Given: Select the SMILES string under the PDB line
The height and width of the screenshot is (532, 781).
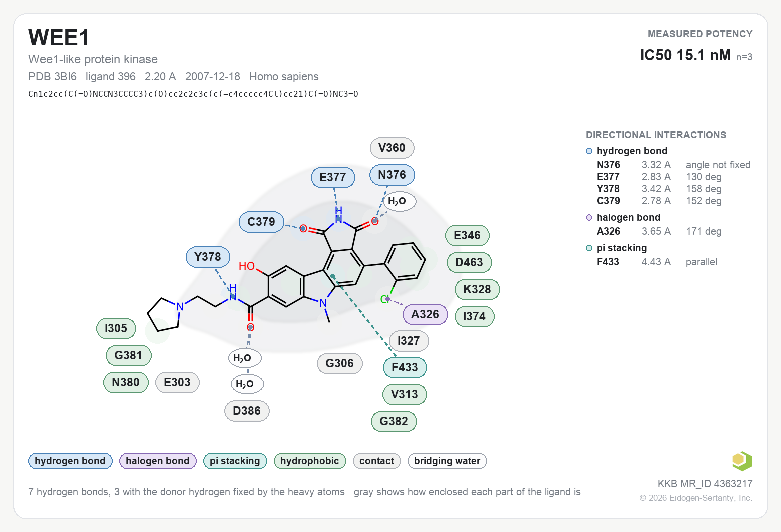Looking at the screenshot, I should 193,94.
